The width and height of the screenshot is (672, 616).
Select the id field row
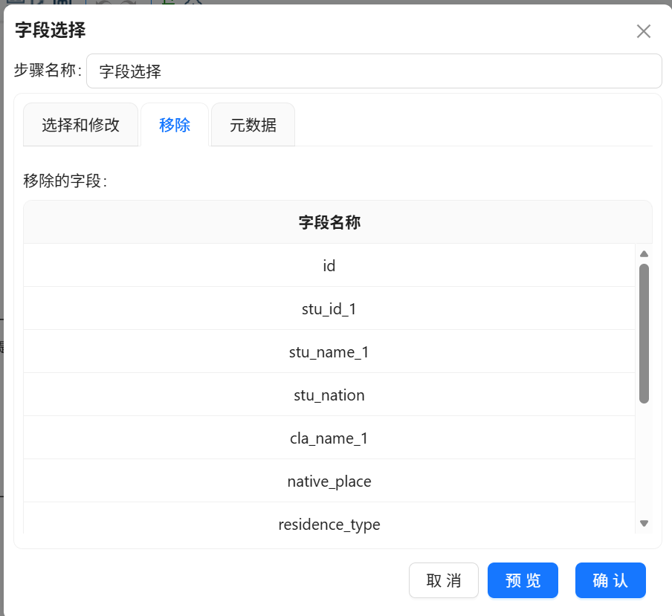point(329,265)
